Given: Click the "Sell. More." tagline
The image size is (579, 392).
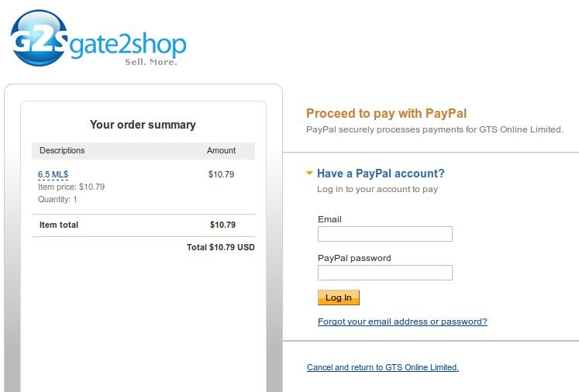Looking at the screenshot, I should (151, 62).
